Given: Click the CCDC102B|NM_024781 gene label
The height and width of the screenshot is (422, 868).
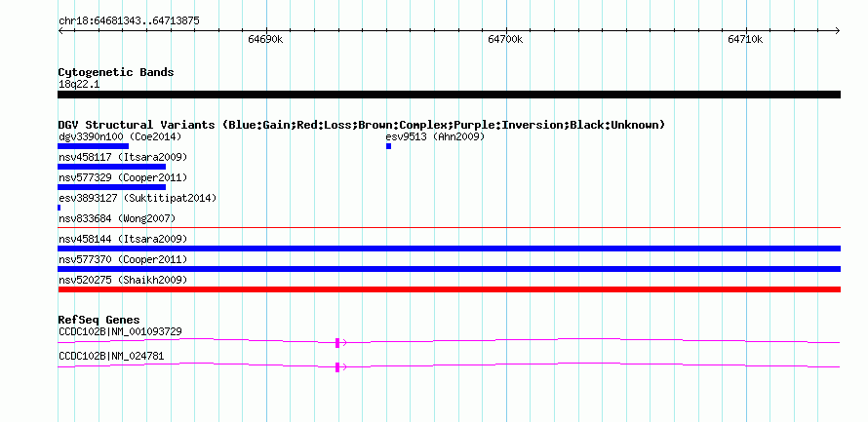Looking at the screenshot, I should [111, 357].
